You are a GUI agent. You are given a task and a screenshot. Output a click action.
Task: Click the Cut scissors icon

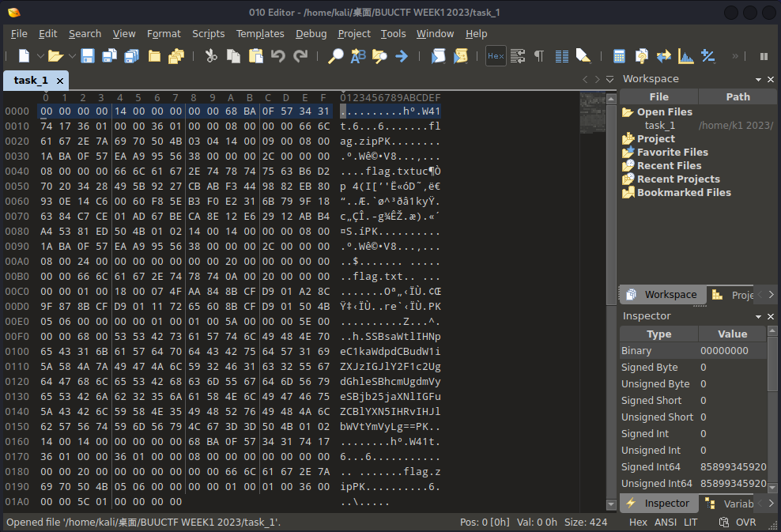point(211,56)
